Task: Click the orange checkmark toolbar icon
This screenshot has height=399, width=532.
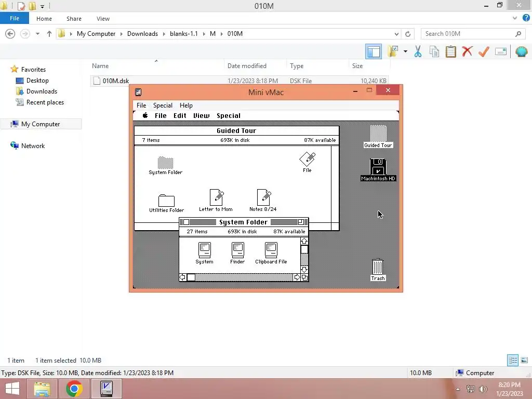Action: (484, 51)
